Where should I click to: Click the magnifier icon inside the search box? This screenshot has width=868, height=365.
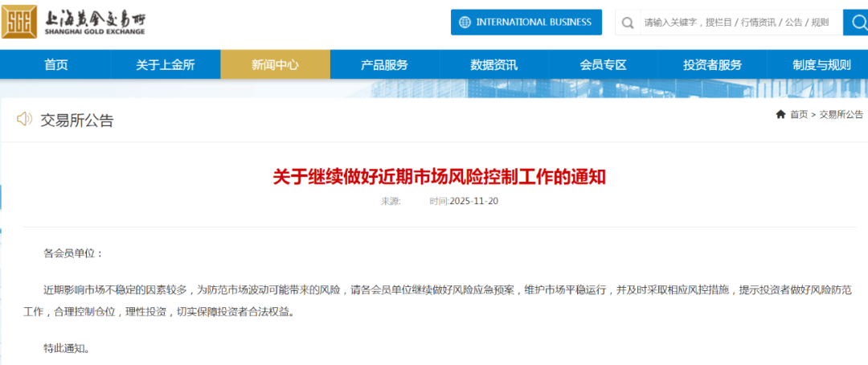[628, 23]
